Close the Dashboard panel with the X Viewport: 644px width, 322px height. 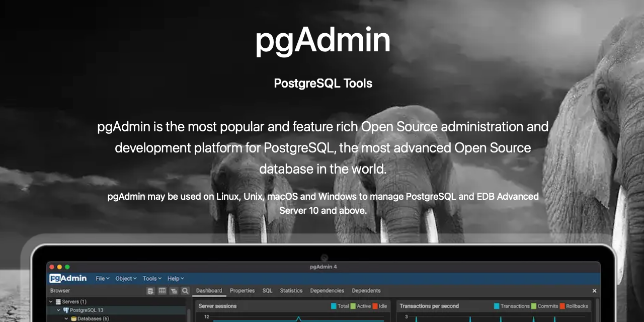point(594,291)
